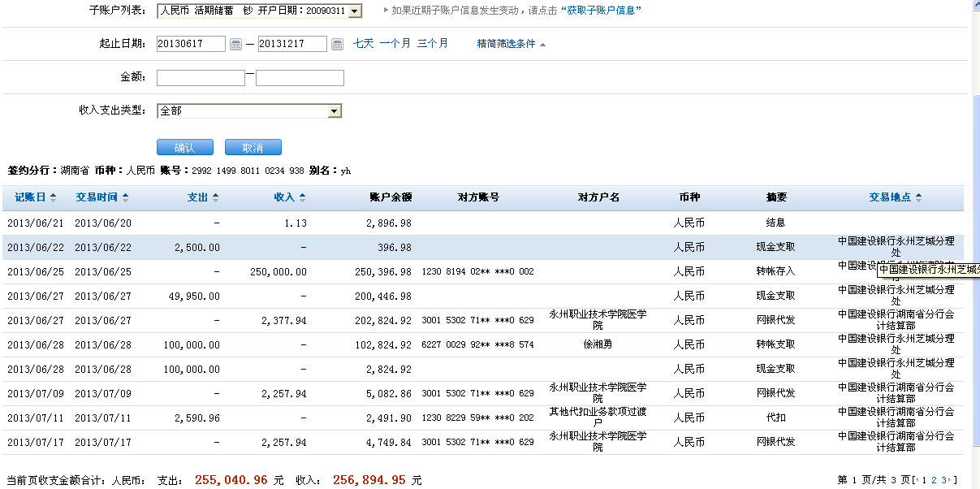Click sort arrows beside 交易地点 header
This screenshot has height=489, width=980.
918,197
